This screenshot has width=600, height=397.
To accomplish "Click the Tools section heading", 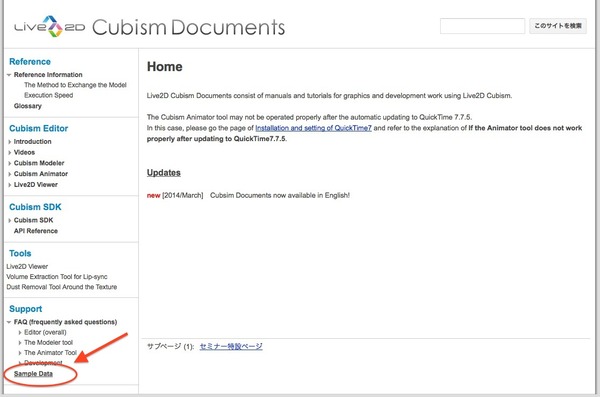I will pyautogui.click(x=20, y=253).
